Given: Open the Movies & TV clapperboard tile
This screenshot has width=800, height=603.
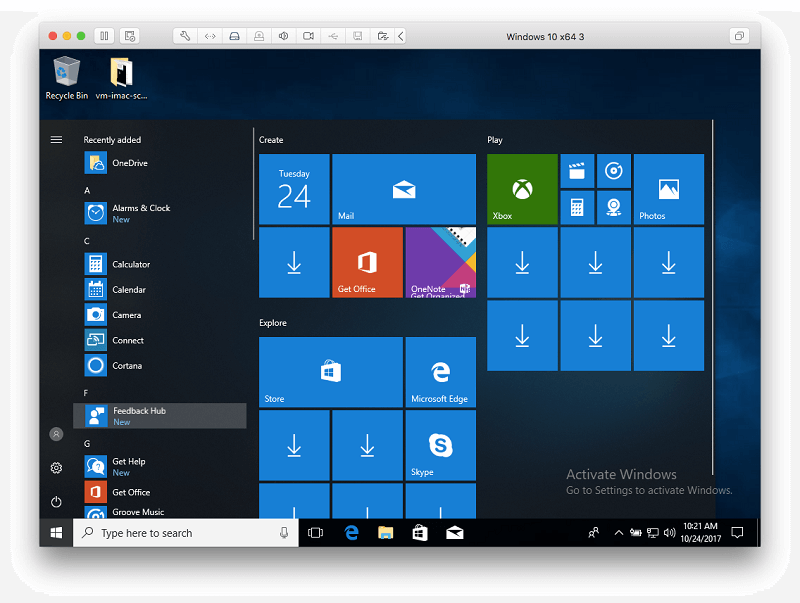Looking at the screenshot, I should point(577,171).
